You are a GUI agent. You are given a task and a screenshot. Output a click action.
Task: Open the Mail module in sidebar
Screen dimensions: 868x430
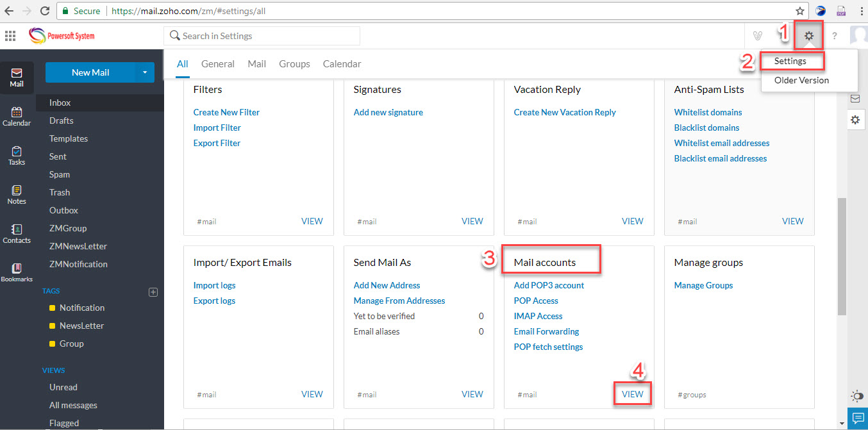[17, 78]
